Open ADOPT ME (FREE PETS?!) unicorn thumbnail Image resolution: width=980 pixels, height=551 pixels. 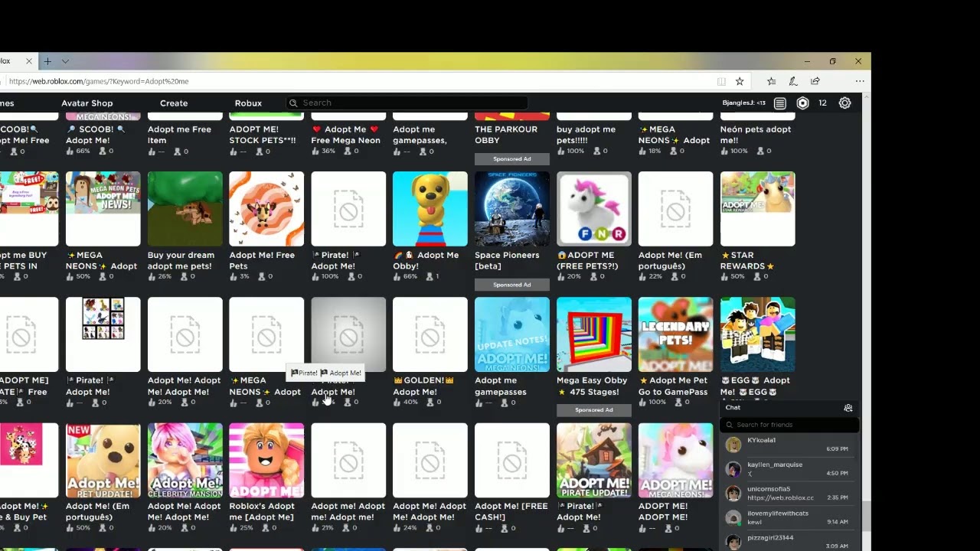coord(594,209)
